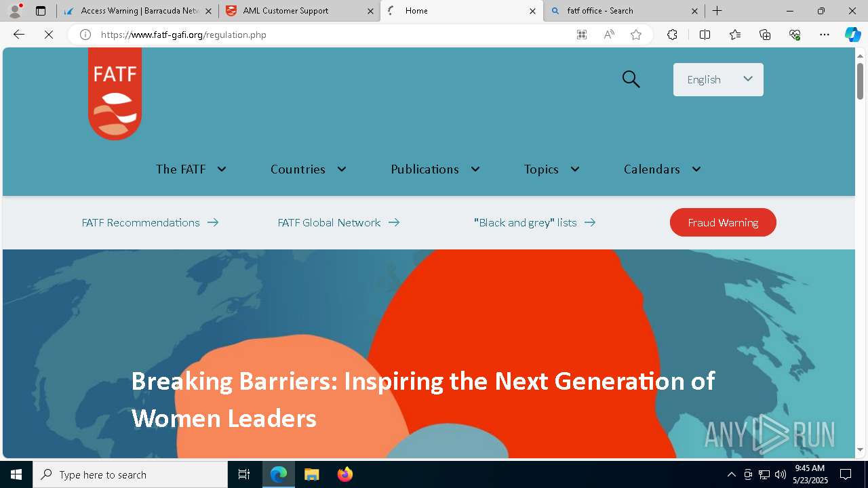The image size is (868, 488).
Task: Open Firefox from the taskbar
Action: coord(345,474)
